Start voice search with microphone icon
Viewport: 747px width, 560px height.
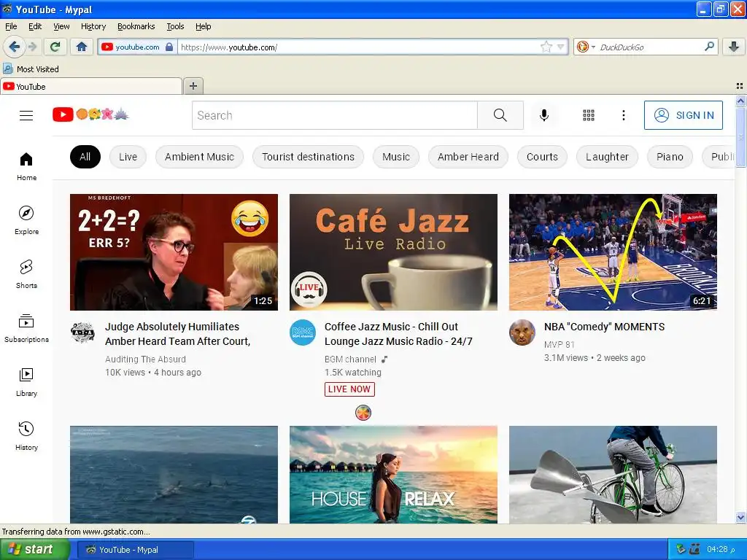544,115
